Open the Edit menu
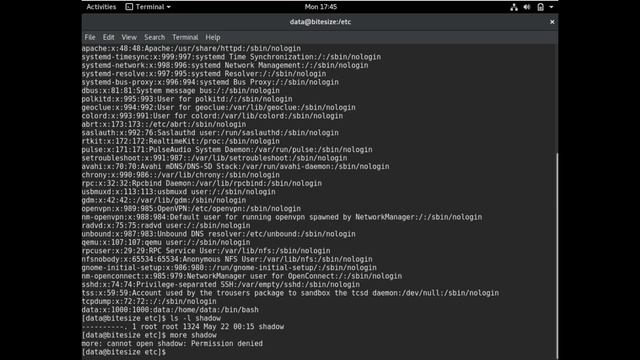 [x=108, y=37]
